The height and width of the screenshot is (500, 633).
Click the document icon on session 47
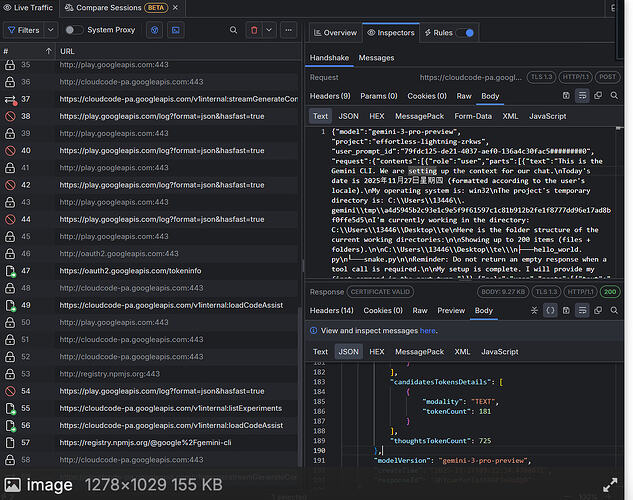tap(10, 271)
